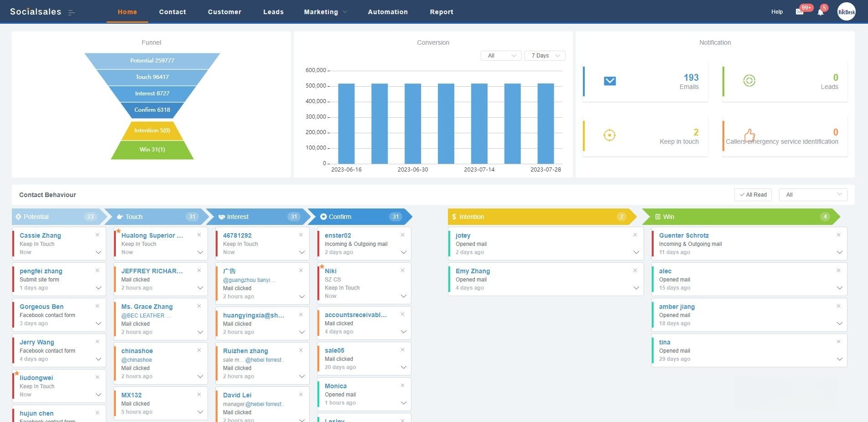Viewport: 868px width, 422px height.
Task: Select the Potential stage header
Action: coord(58,217)
